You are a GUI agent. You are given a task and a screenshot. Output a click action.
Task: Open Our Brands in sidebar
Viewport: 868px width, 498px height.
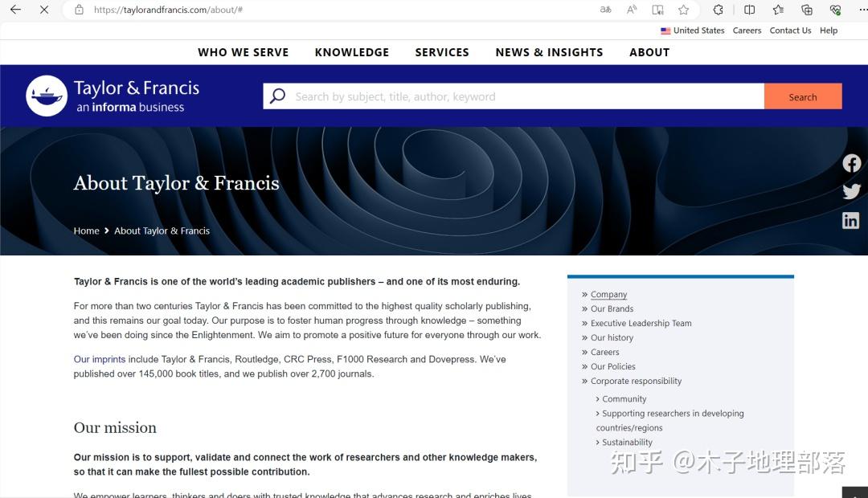[x=612, y=308]
